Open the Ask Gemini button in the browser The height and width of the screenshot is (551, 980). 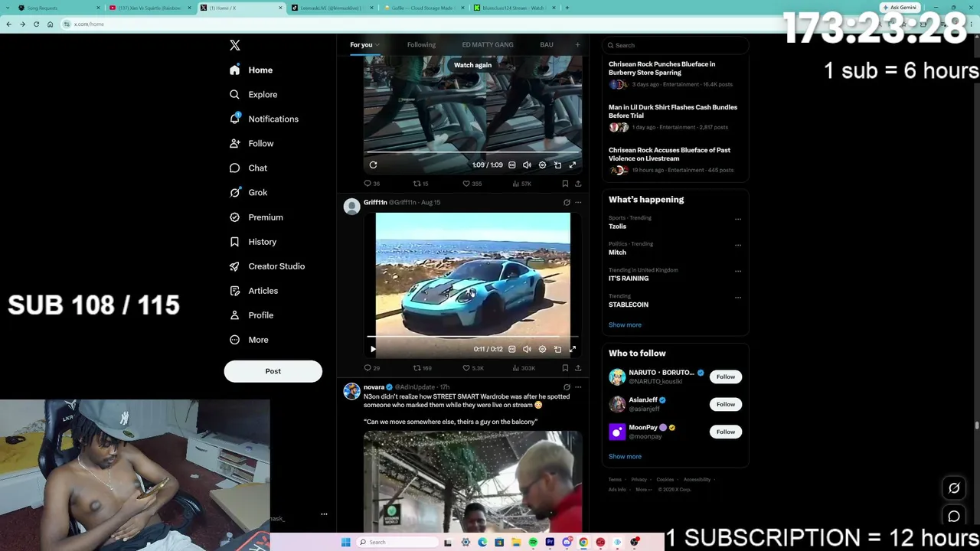(x=900, y=8)
